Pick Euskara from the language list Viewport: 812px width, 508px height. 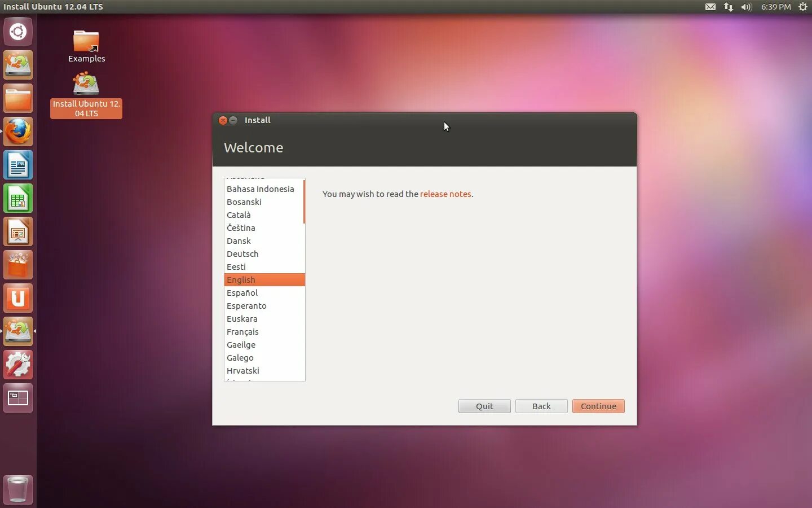pyautogui.click(x=263, y=318)
